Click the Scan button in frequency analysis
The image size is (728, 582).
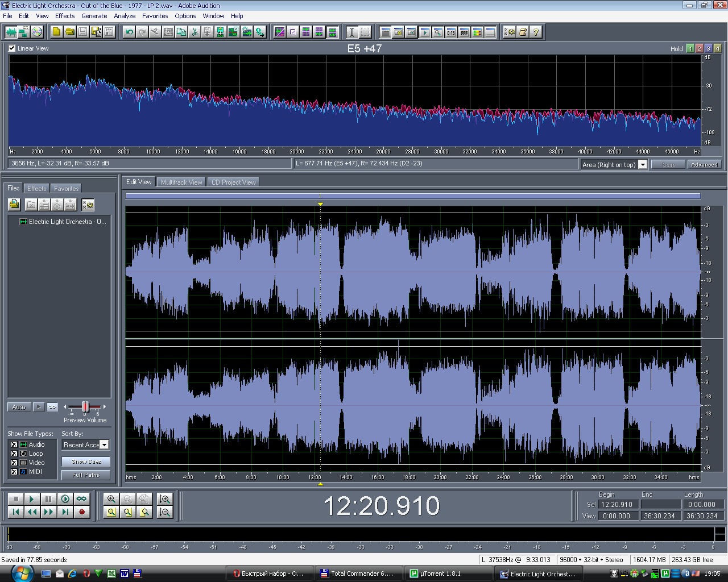point(668,164)
